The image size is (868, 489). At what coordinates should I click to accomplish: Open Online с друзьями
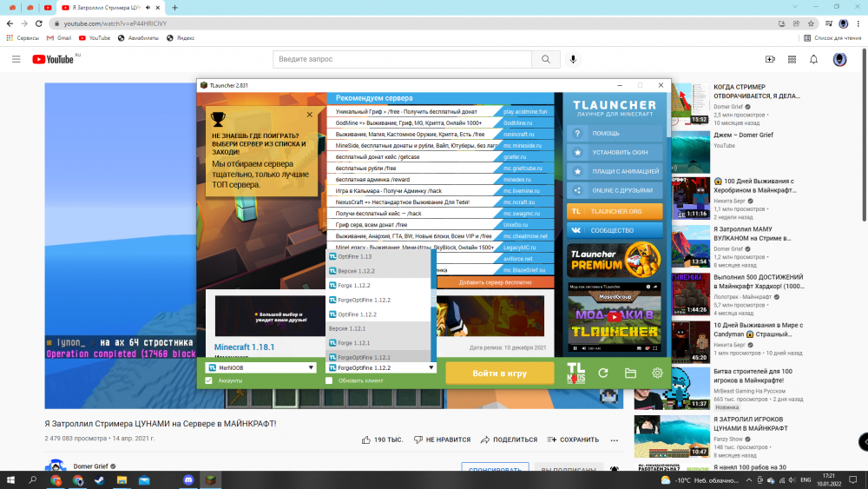(x=615, y=190)
